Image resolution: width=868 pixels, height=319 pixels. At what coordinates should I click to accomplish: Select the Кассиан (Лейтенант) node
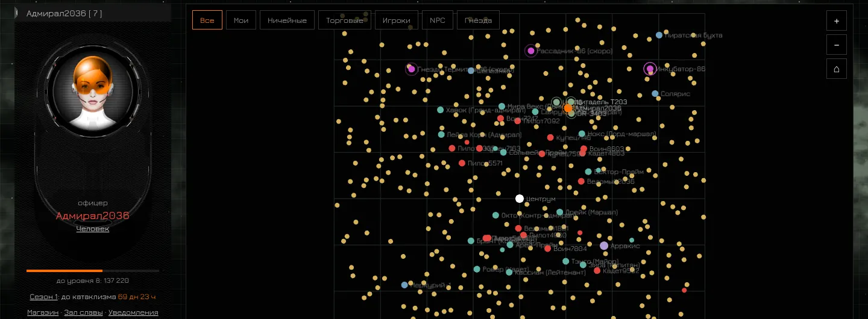(x=509, y=273)
